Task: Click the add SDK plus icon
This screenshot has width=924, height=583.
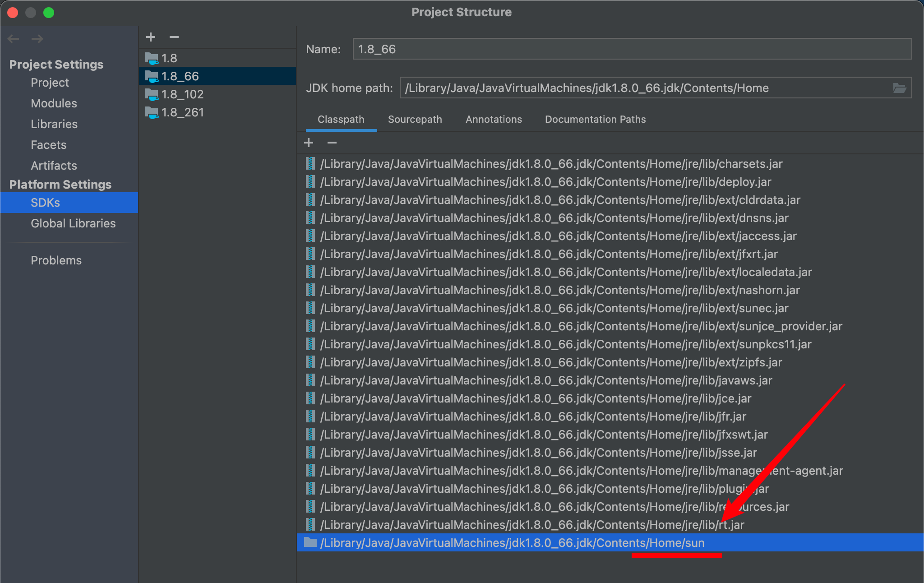Action: 151,37
